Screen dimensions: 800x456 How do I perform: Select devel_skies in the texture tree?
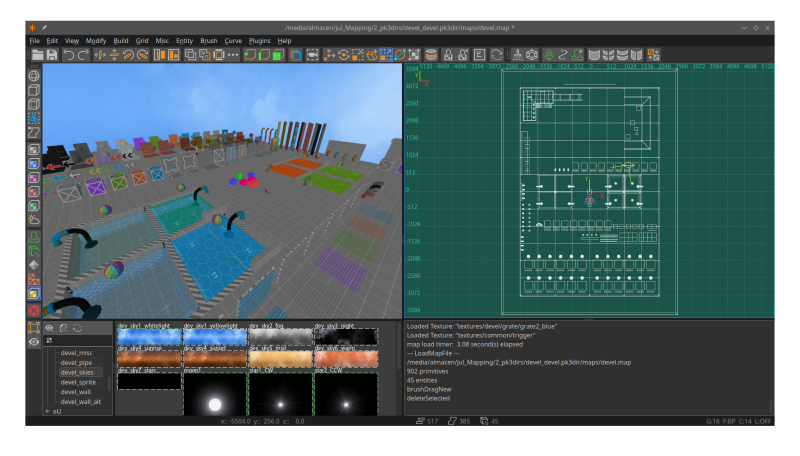tap(77, 372)
